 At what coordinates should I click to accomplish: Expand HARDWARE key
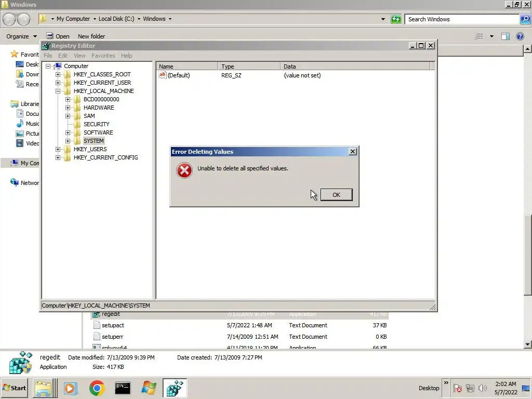pyautogui.click(x=68, y=108)
